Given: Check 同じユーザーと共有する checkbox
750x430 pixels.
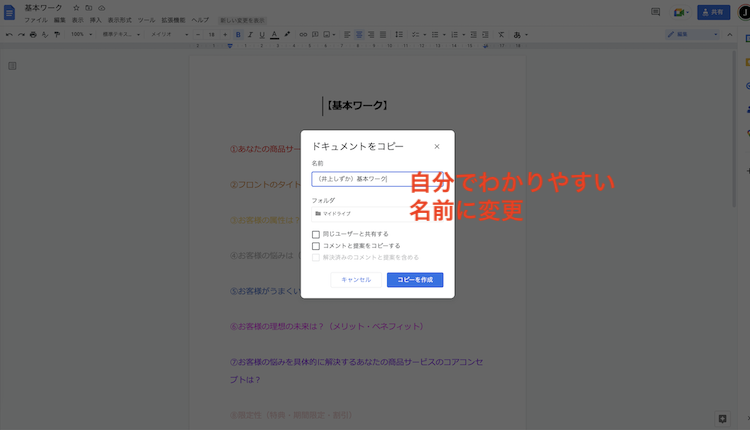Looking at the screenshot, I should pos(316,234).
